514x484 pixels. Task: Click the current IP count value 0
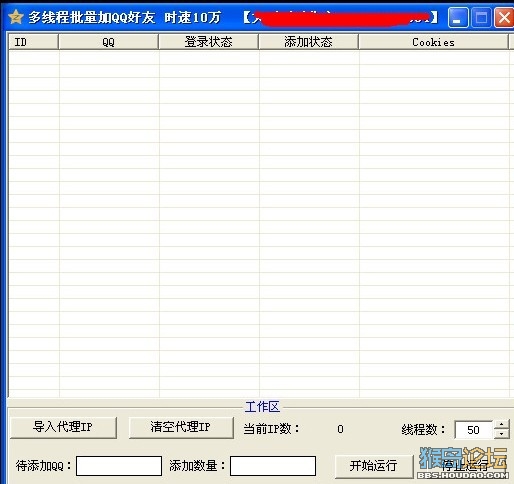[340, 429]
